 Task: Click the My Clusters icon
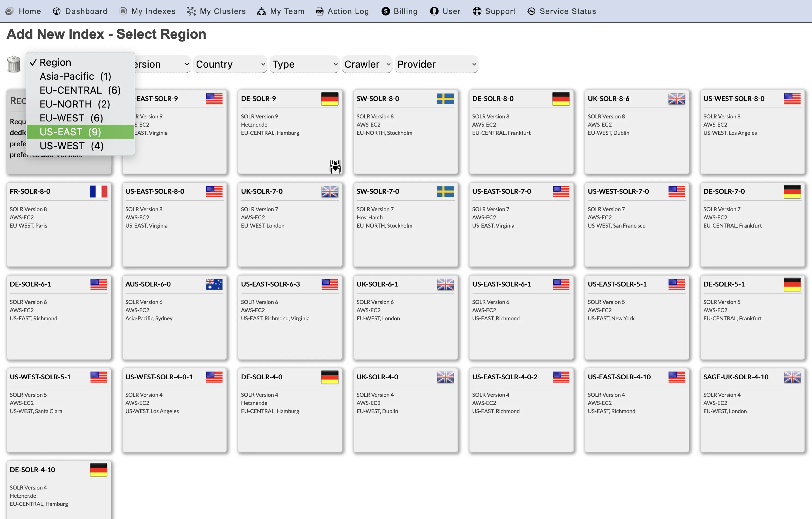[191, 11]
